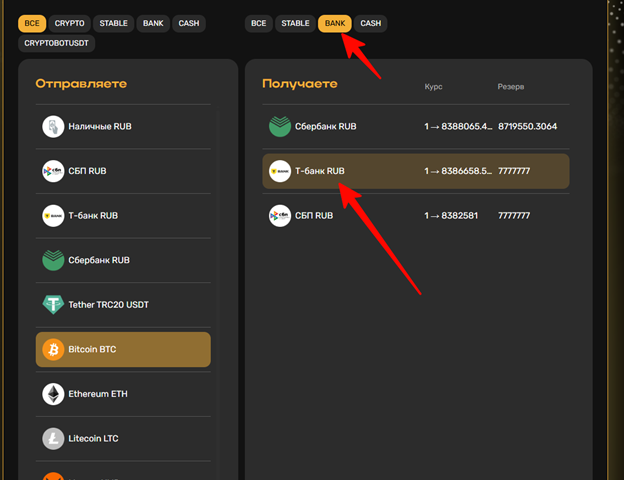Choose Сбербанк RUB label in send list
The image size is (624, 480).
(99, 260)
